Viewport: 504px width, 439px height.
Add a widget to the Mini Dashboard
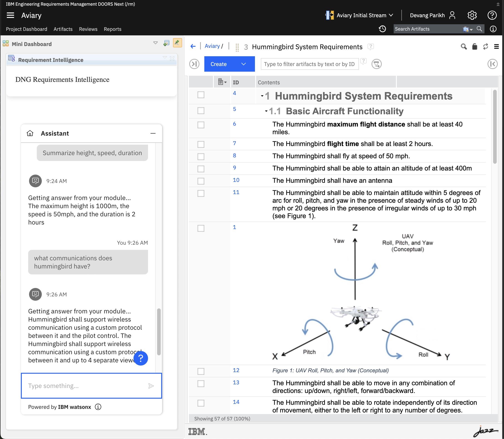[x=167, y=43]
